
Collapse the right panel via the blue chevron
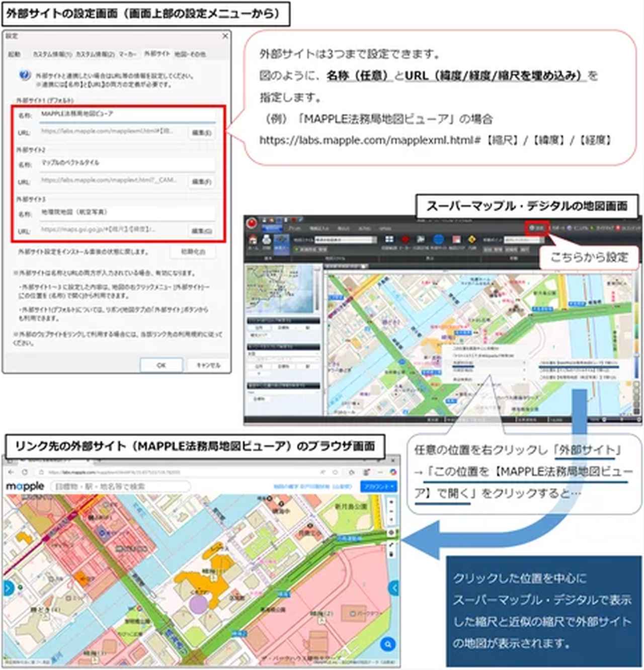394,587
